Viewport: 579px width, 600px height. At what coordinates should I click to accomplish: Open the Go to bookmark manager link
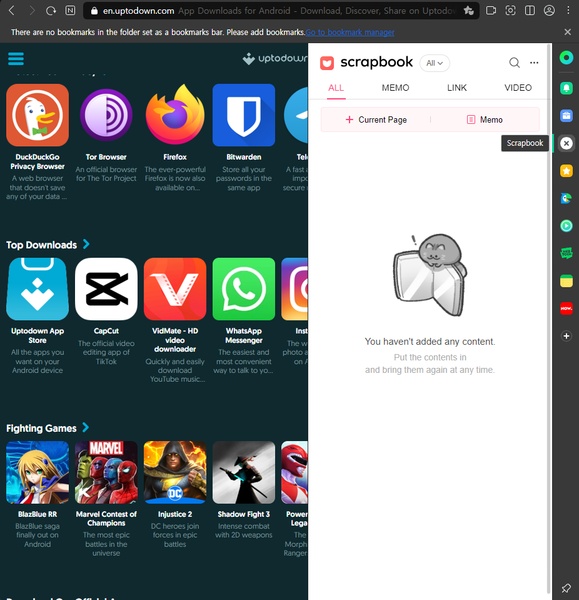coord(350,32)
